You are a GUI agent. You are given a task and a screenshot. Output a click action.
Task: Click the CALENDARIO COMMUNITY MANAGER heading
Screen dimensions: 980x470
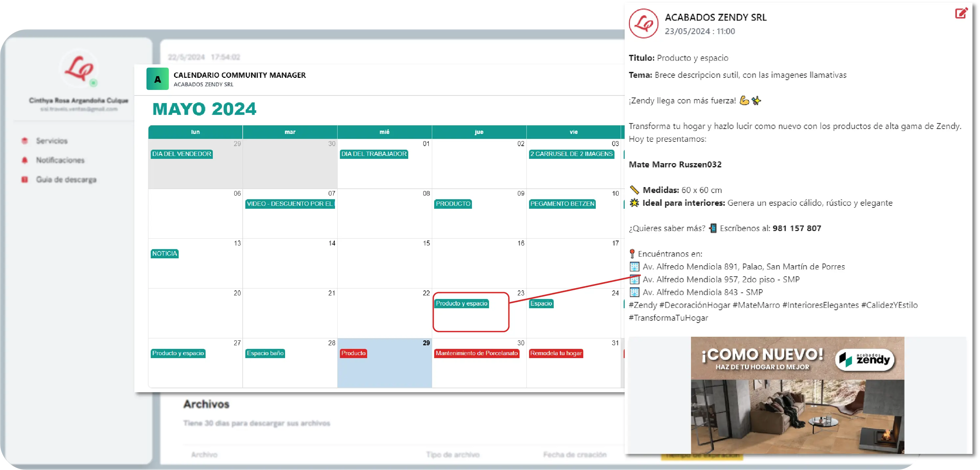(x=240, y=75)
